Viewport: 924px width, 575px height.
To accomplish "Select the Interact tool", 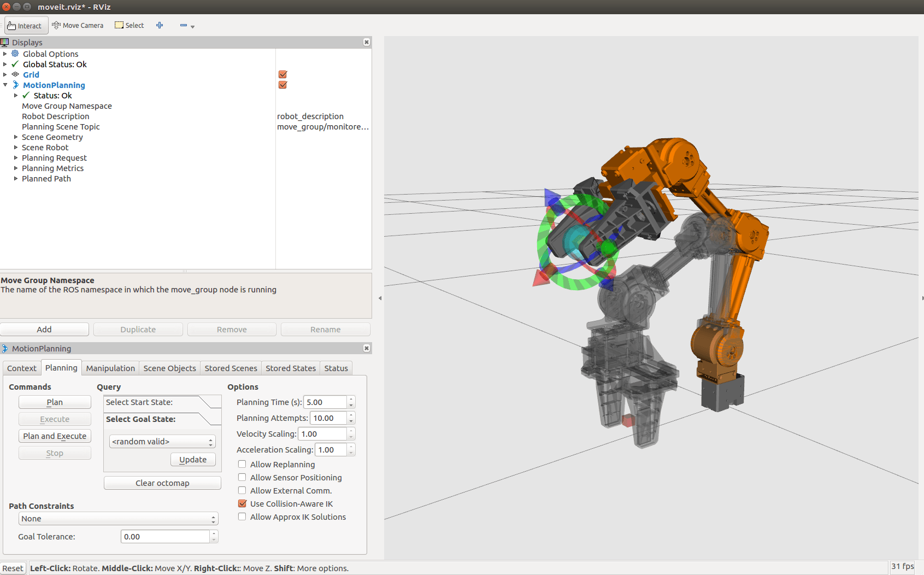I will pyautogui.click(x=26, y=26).
